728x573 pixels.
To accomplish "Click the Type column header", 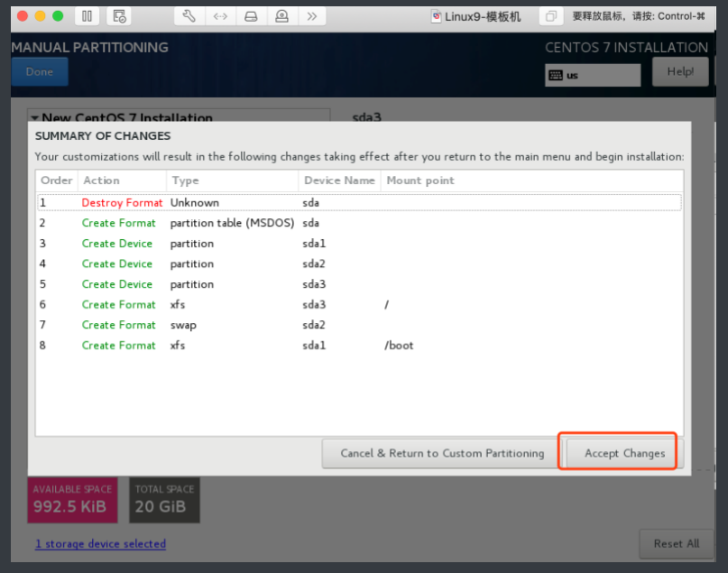I will [x=232, y=180].
